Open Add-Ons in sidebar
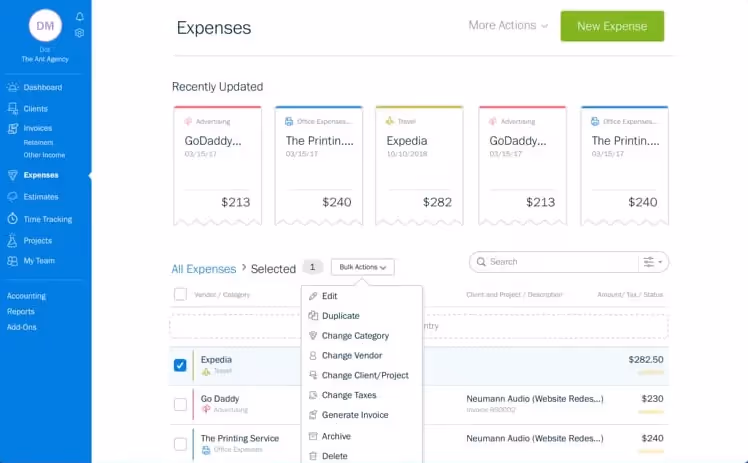748x463 pixels. click(21, 327)
